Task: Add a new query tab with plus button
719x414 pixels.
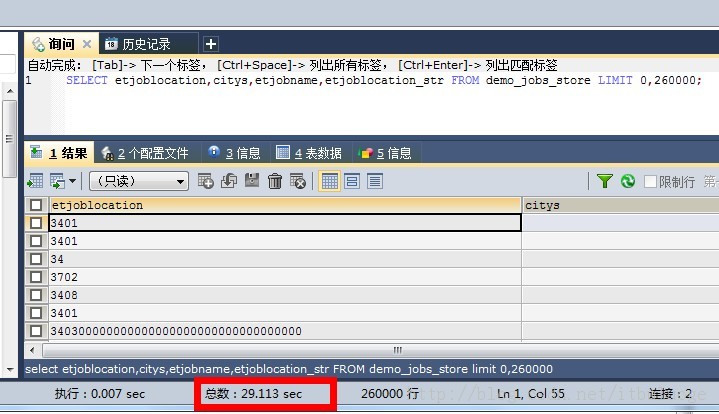Action: (x=210, y=44)
